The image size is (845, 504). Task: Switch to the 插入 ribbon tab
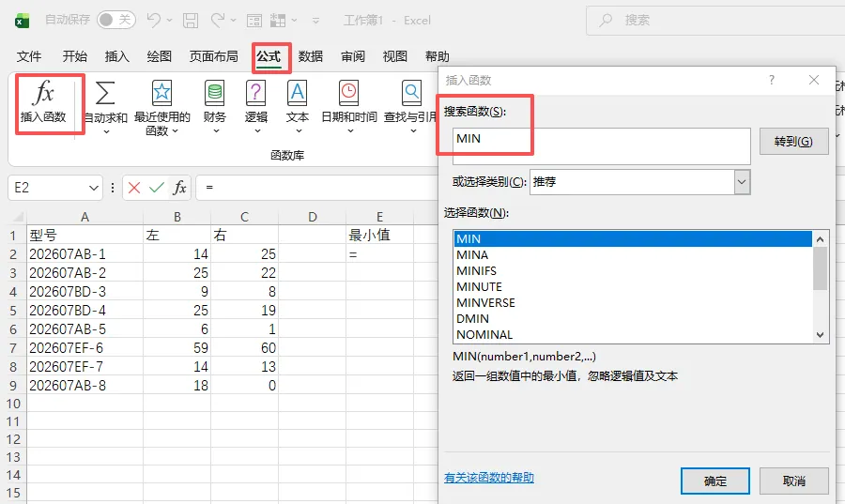coord(117,56)
